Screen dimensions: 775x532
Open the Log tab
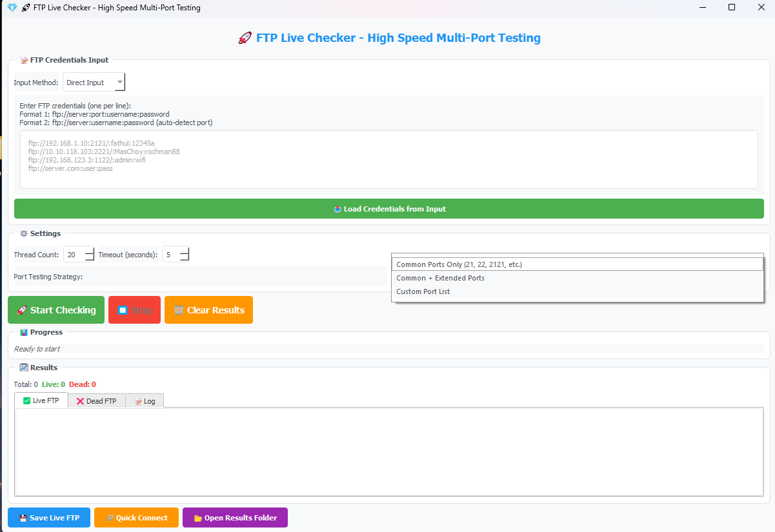[145, 401]
